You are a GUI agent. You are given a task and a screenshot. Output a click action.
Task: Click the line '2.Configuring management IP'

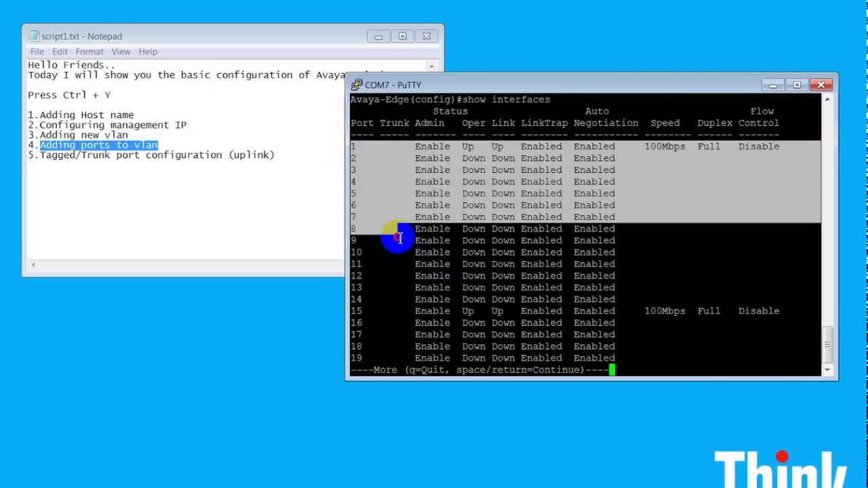107,125
